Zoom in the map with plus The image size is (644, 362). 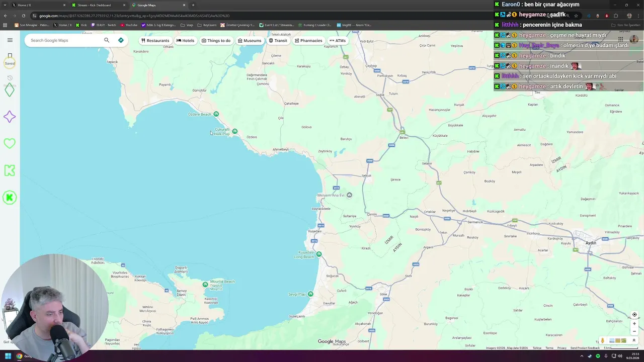click(x=634, y=324)
